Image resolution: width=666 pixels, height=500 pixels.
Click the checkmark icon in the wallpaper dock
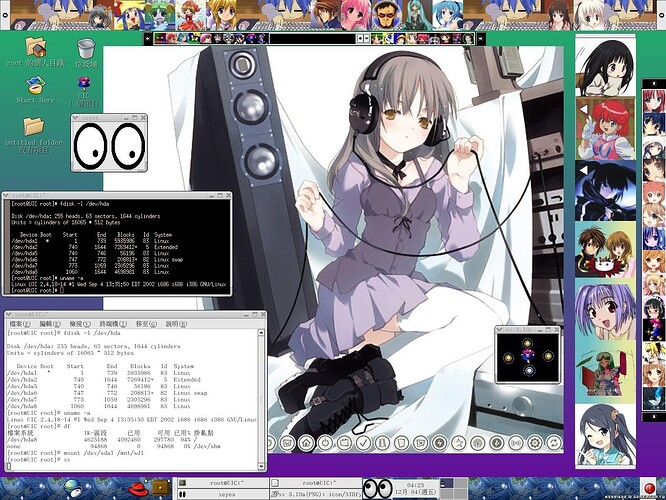pos(363,443)
